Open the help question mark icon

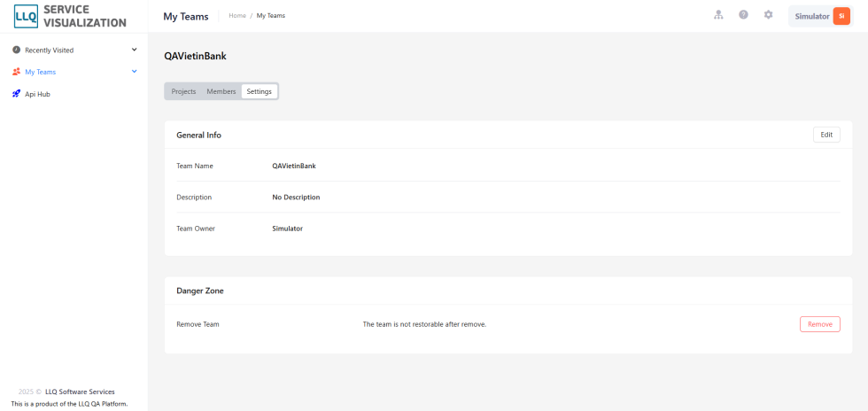click(x=743, y=15)
